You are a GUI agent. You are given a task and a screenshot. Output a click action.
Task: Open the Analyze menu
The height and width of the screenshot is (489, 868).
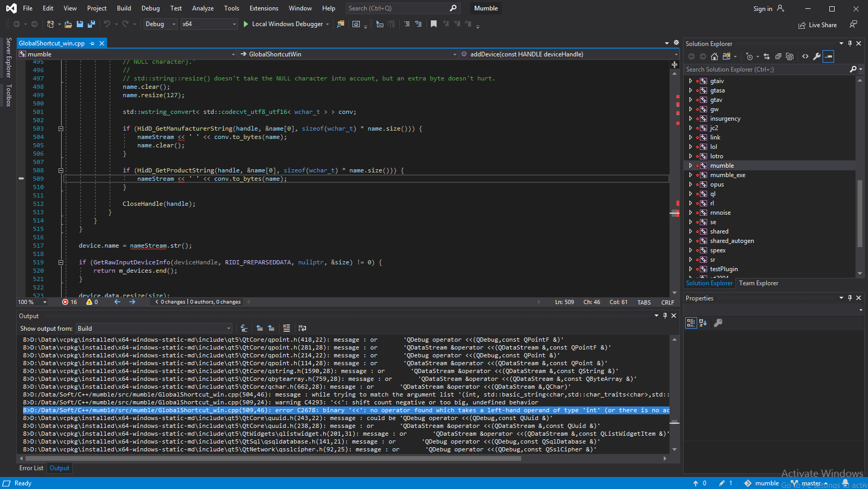point(203,8)
